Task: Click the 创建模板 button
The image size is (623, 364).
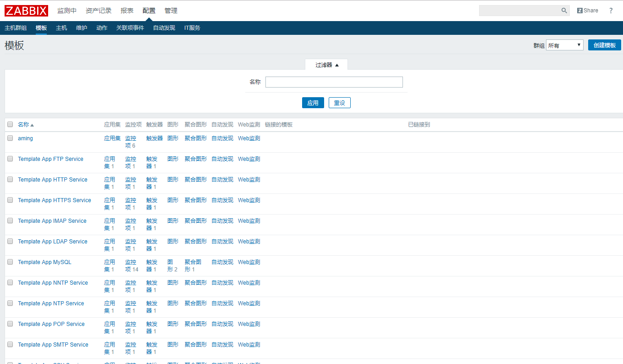Action: point(605,45)
